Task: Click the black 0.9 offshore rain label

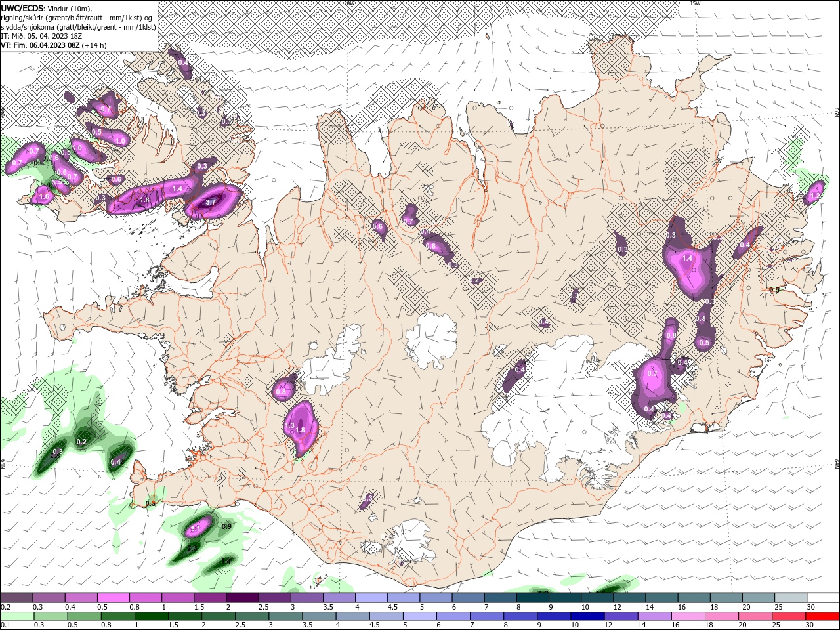Action: click(226, 526)
